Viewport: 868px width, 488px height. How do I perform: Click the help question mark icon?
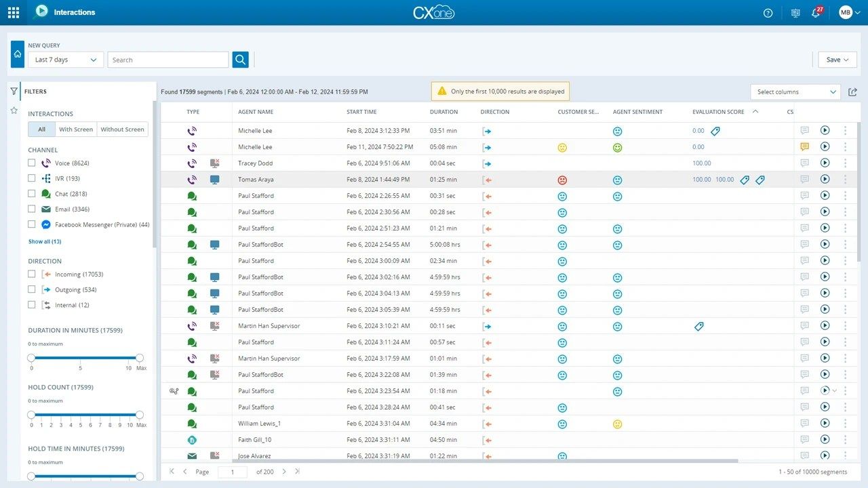(x=768, y=13)
